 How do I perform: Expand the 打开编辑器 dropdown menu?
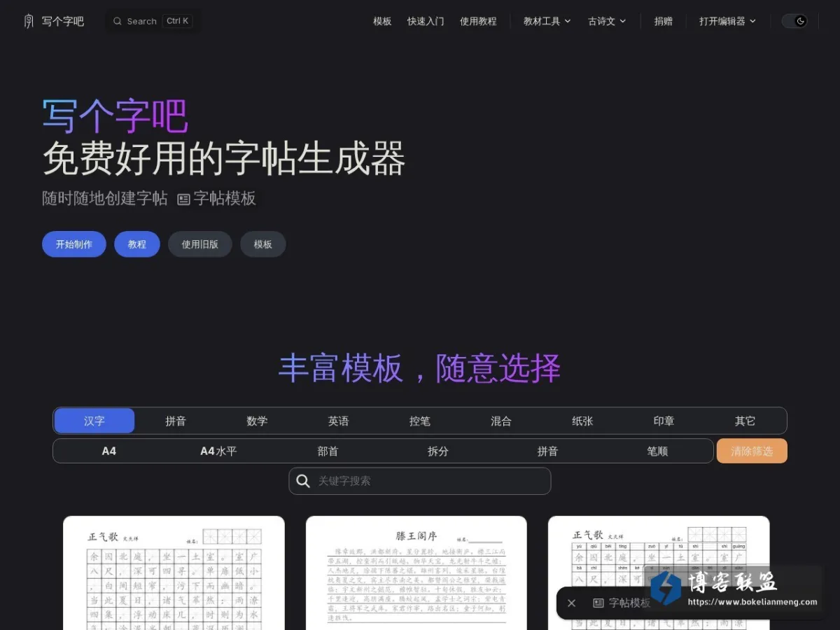(x=728, y=21)
